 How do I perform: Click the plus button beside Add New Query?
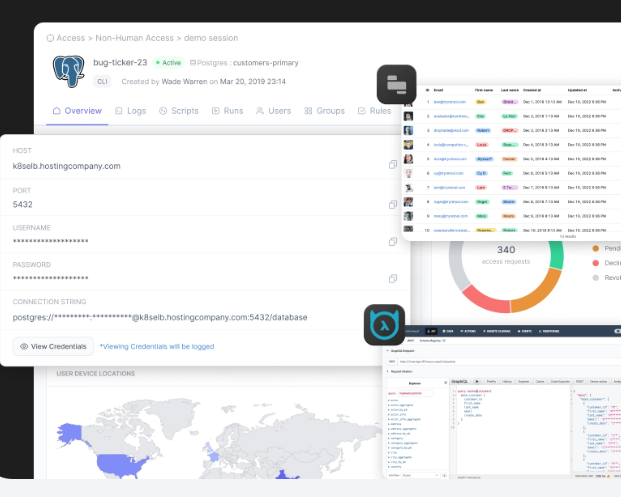444,475
